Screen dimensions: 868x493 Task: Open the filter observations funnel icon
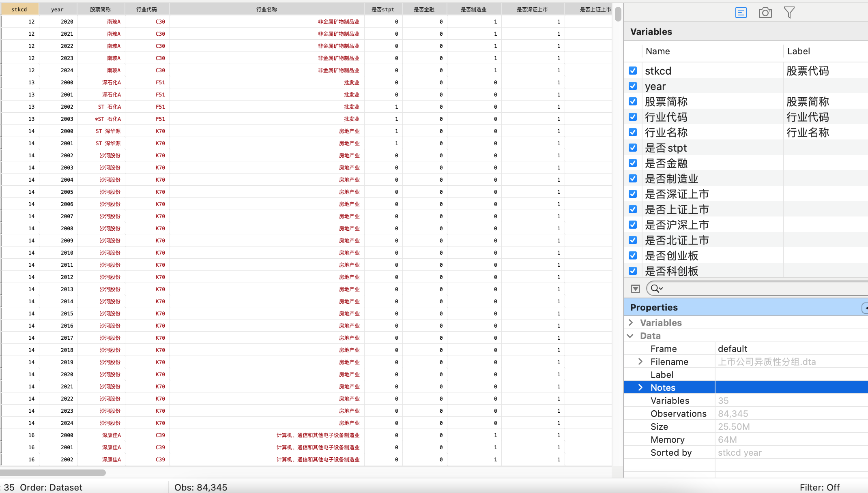[x=789, y=13]
